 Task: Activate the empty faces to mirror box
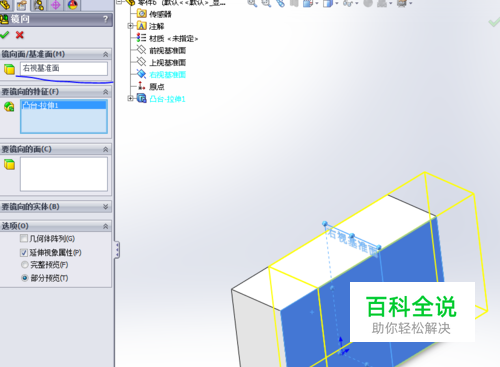pyautogui.click(x=64, y=174)
